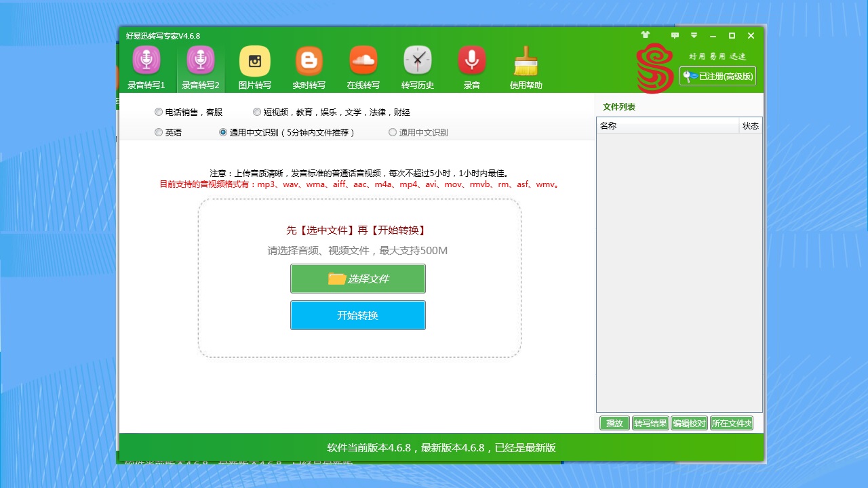Click the red brand logo
868x488 pixels.
point(654,69)
